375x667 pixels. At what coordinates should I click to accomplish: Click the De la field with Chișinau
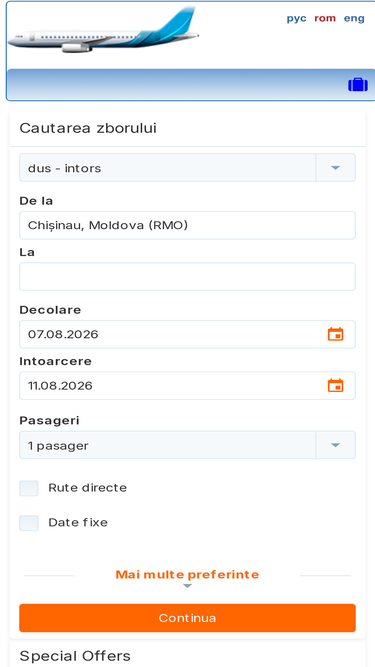pos(187,225)
